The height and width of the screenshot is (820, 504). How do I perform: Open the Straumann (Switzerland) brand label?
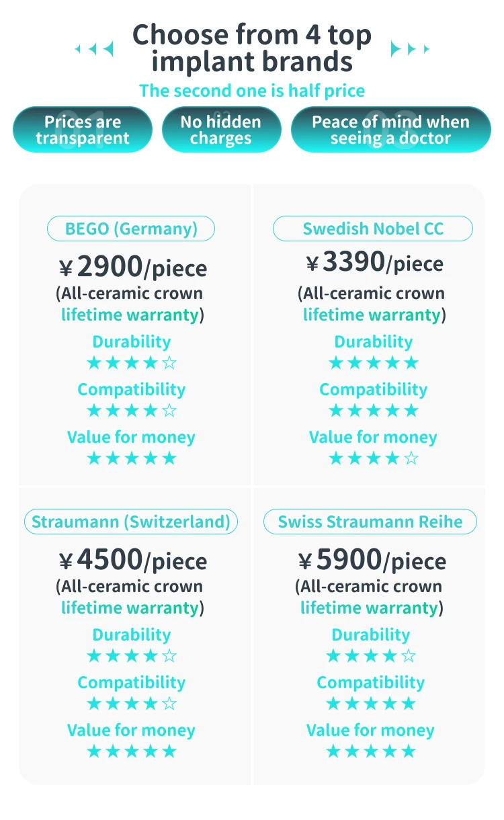[131, 522]
